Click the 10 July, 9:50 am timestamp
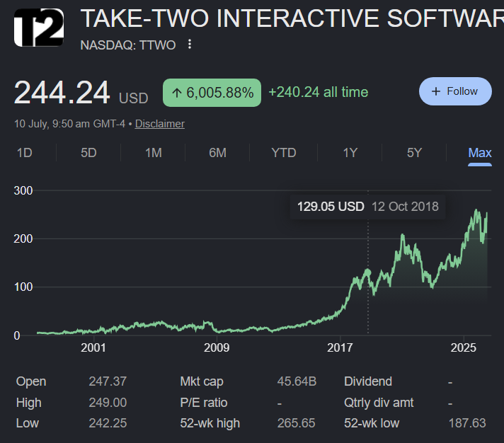The width and height of the screenshot is (504, 443). coord(69,124)
